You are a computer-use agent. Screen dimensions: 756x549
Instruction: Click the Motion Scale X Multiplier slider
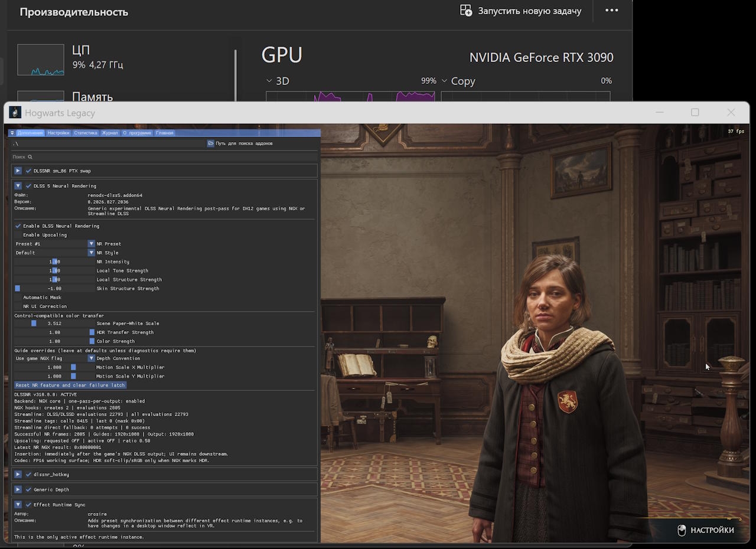pyautogui.click(x=54, y=367)
